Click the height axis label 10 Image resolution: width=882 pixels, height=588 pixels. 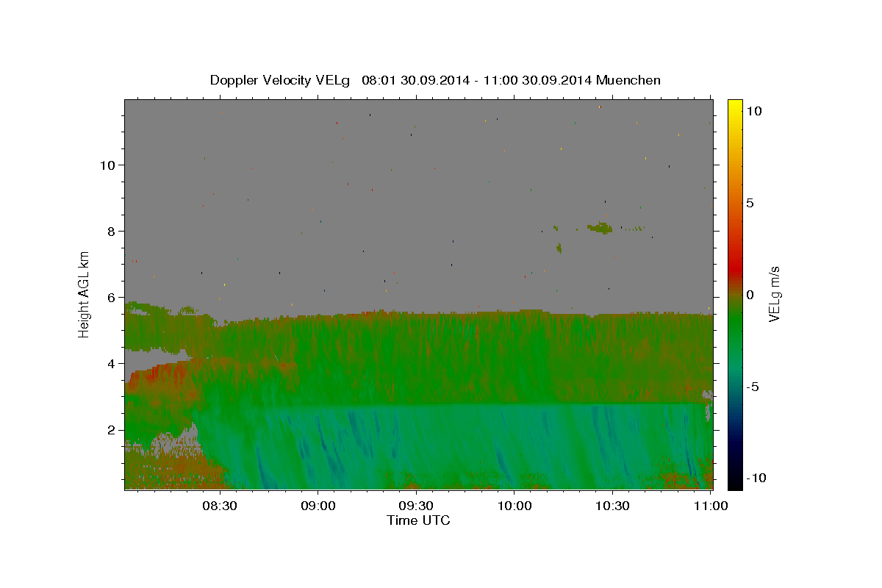[107, 165]
